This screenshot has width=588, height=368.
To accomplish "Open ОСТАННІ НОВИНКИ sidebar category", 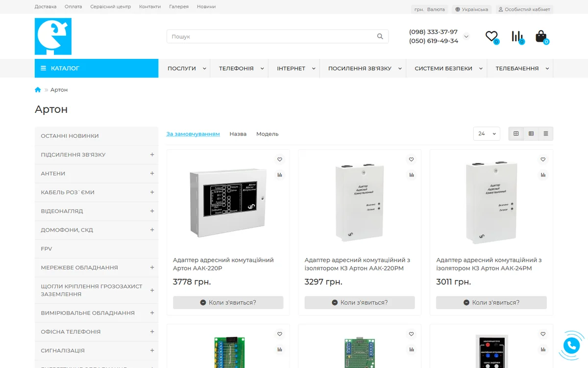I will [x=97, y=136].
